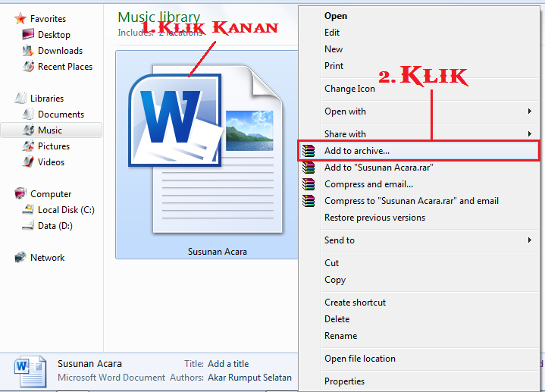Click the Desktop icon in the sidebar
The height and width of the screenshot is (392, 545).
[28, 34]
